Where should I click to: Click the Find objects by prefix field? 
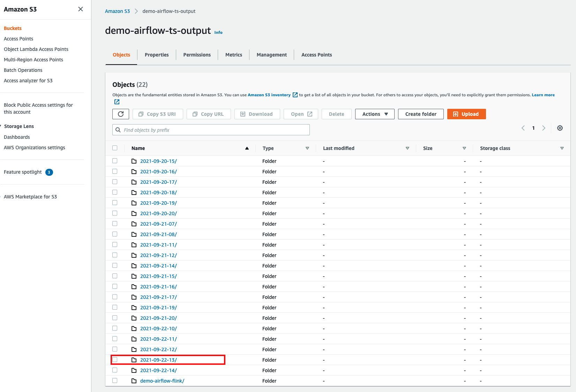[x=211, y=130]
